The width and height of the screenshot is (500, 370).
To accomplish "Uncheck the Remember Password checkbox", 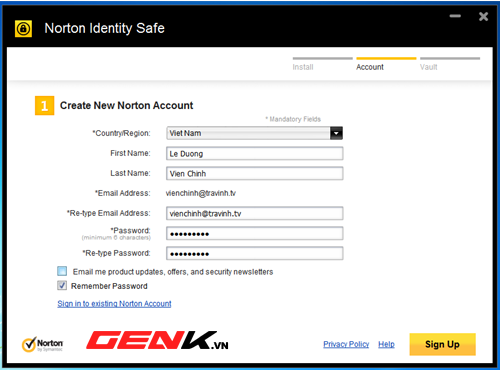I will point(62,285).
